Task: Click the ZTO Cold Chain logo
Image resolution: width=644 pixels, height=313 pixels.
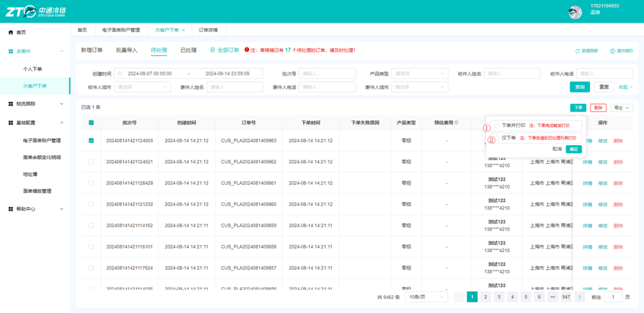Action: point(35,11)
